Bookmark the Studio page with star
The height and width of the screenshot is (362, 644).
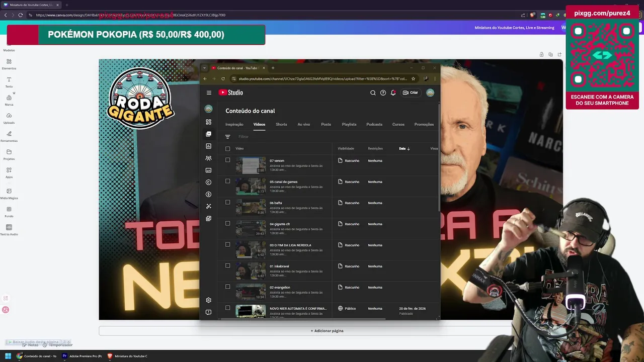pos(413,78)
